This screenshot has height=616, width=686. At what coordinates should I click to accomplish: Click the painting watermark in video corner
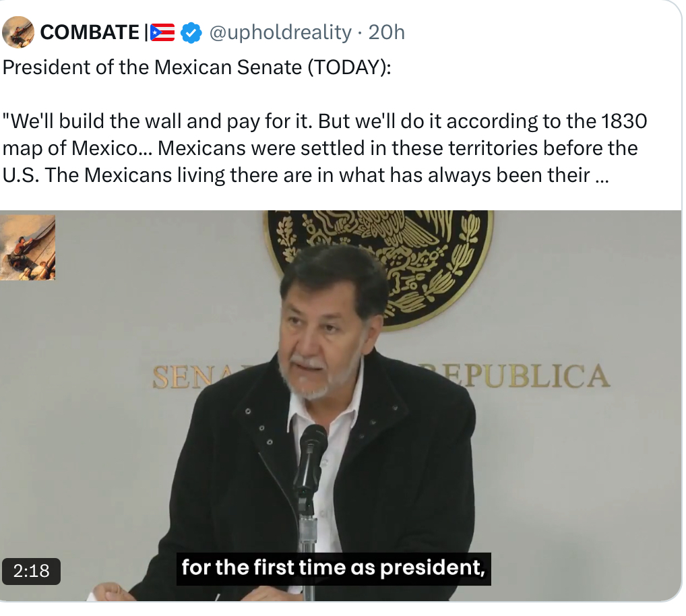pyautogui.click(x=28, y=247)
